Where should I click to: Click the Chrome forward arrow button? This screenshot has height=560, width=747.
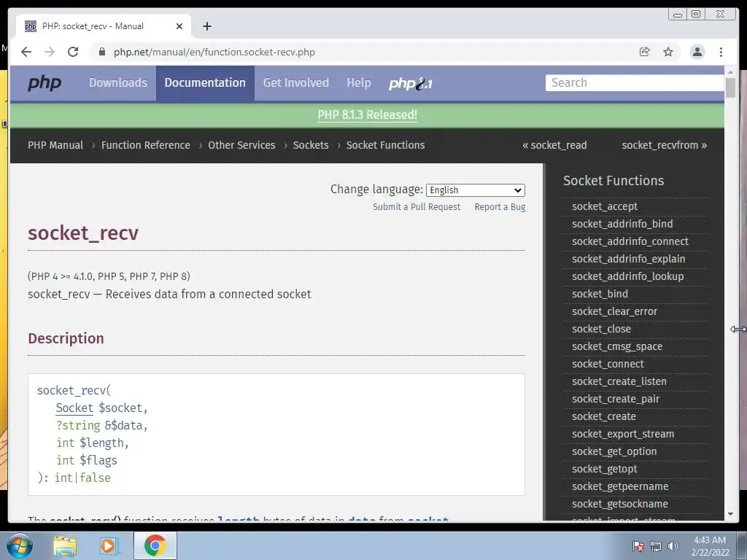[50, 52]
